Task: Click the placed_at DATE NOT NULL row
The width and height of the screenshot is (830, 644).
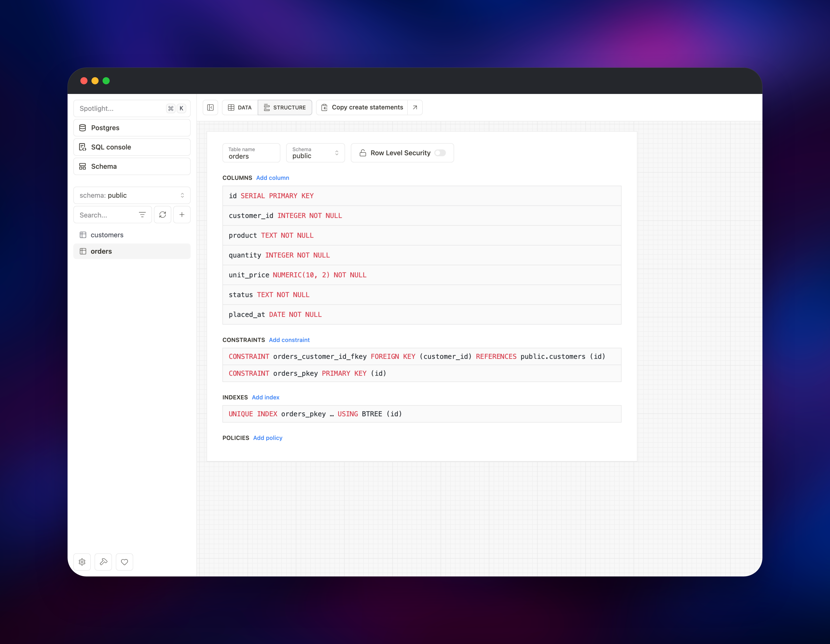Action: pyautogui.click(x=422, y=315)
